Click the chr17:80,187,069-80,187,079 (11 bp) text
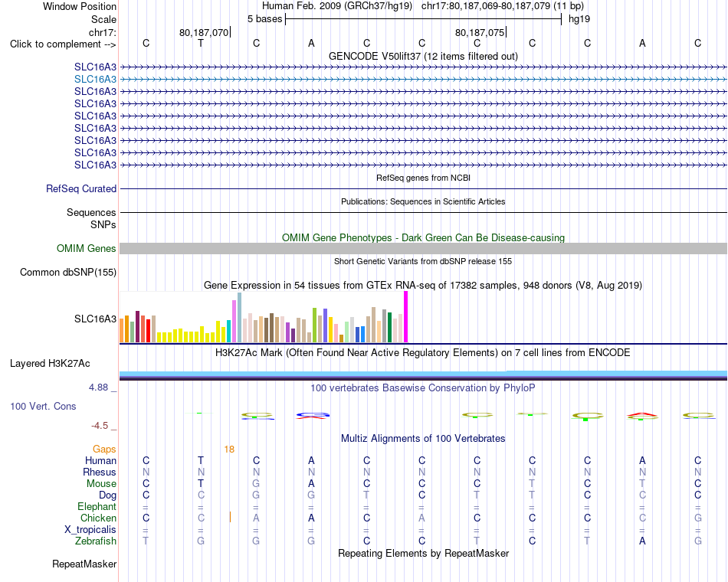728x582 pixels. [x=503, y=6]
